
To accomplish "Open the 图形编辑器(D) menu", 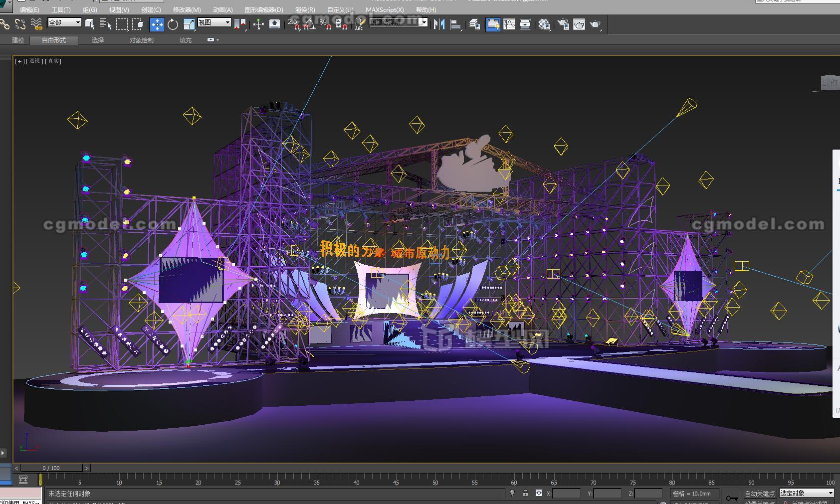I will (x=264, y=9).
